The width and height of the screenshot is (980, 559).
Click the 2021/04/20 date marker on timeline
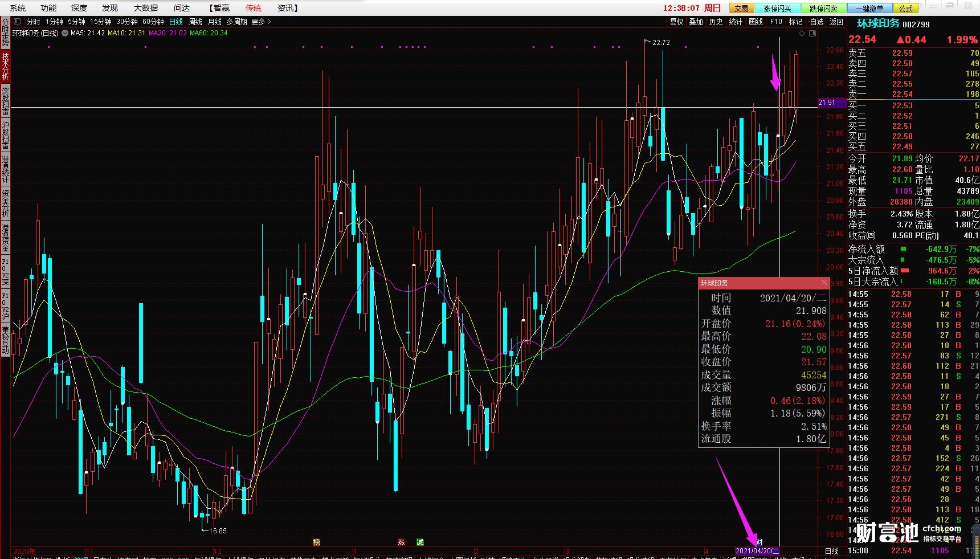(757, 551)
